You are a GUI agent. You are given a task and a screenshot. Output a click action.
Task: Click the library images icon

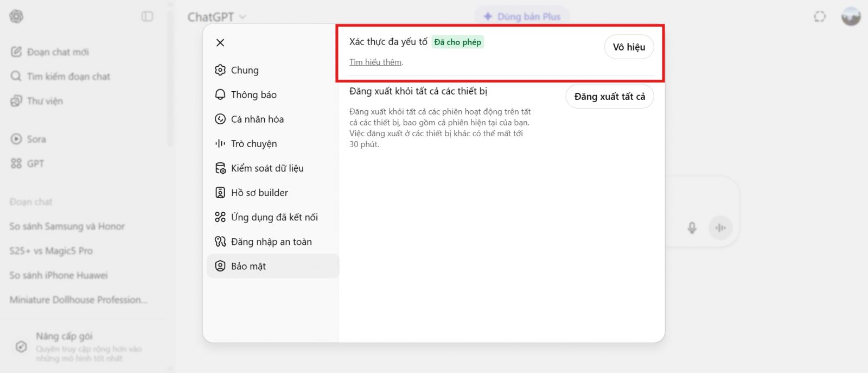pyautogui.click(x=16, y=101)
